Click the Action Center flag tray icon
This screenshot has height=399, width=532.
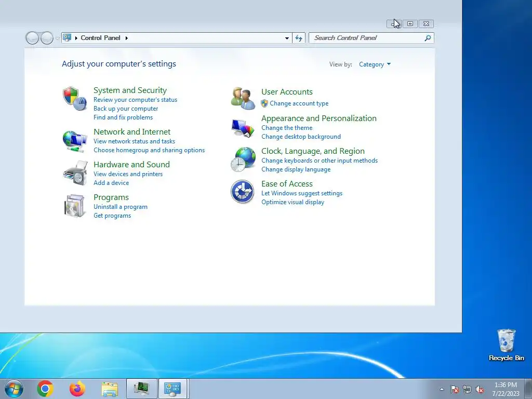[x=454, y=389]
